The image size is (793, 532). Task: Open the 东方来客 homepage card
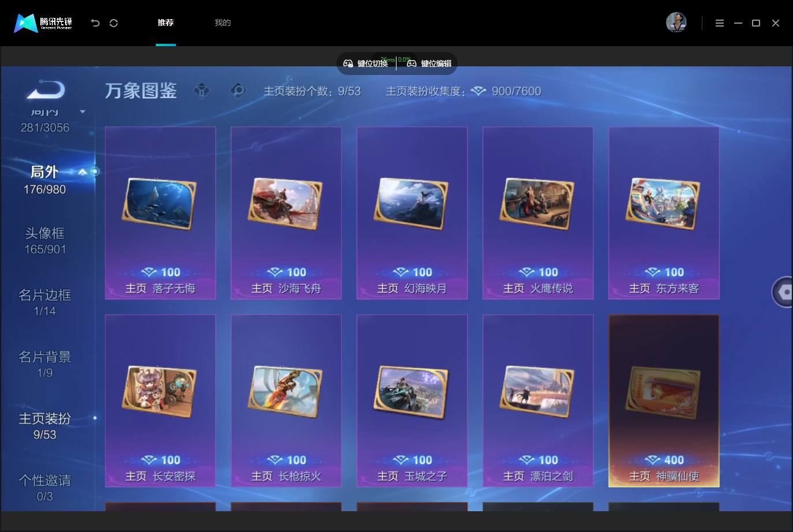(x=664, y=213)
